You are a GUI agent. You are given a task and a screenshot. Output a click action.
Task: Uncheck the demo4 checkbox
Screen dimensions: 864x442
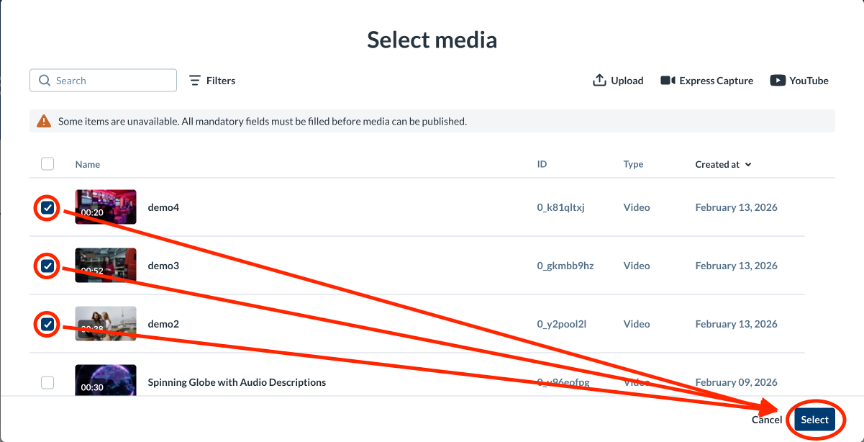pyautogui.click(x=48, y=208)
